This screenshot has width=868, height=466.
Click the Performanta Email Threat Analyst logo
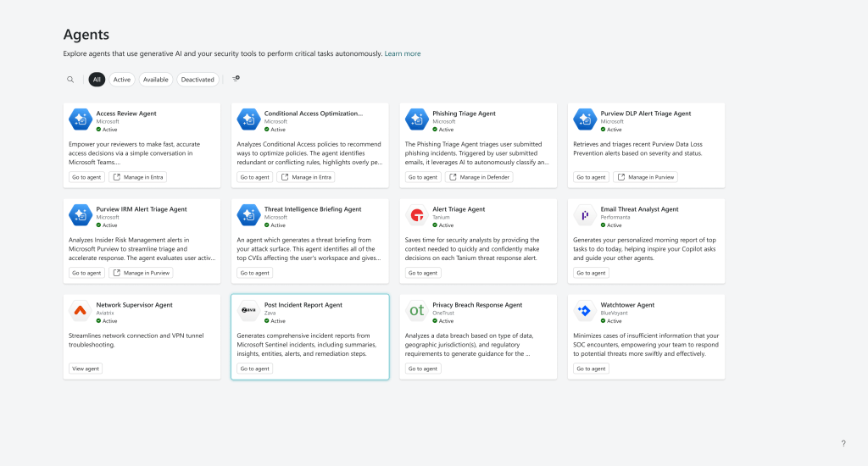click(x=584, y=215)
